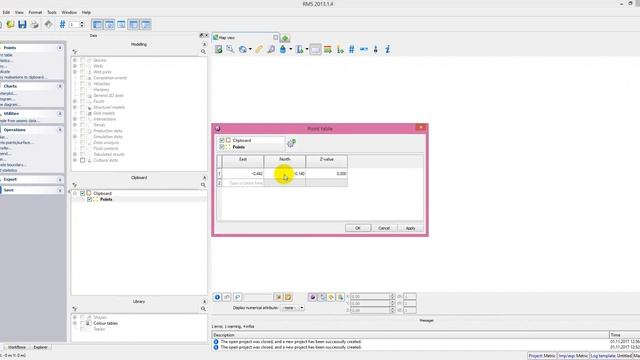
Task: Click the search magnifier in Modelling panel
Action: (x=203, y=52)
